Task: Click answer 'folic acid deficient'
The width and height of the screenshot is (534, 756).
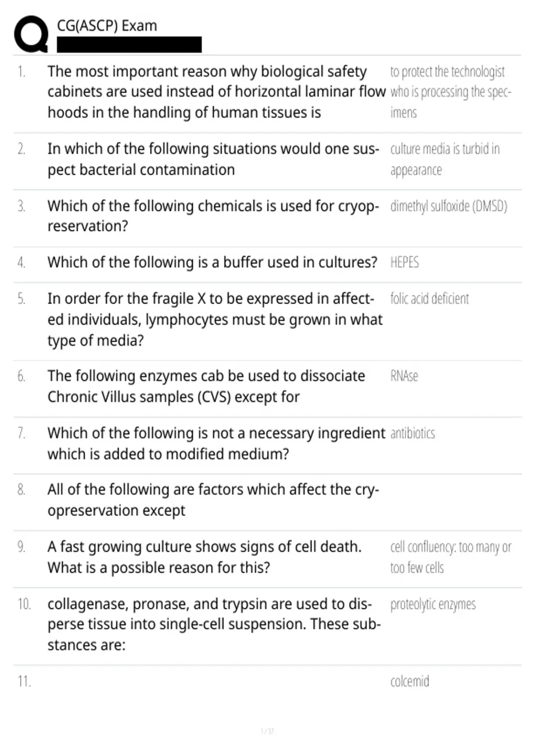Action: (x=429, y=298)
